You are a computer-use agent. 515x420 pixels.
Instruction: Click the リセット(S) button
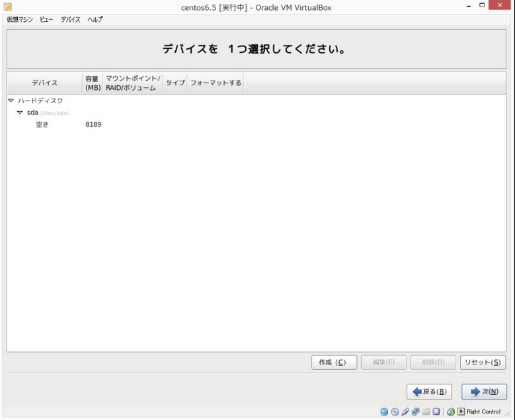[483, 362]
